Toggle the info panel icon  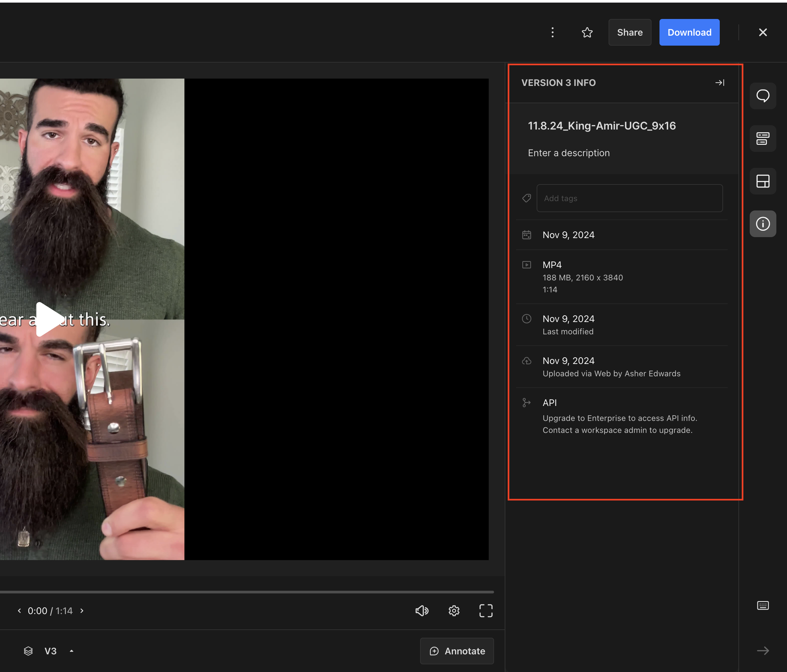762,224
